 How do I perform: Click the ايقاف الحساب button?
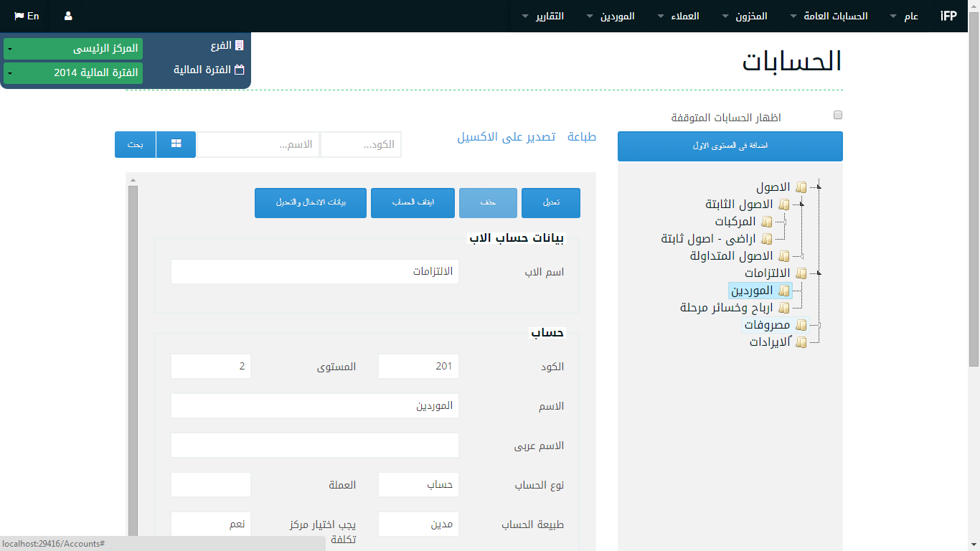tap(413, 203)
